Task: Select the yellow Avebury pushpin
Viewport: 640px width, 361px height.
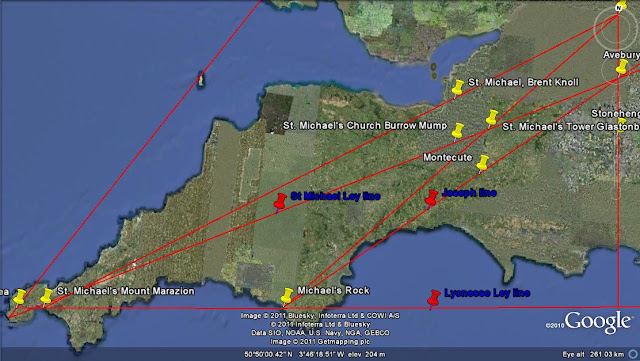Action: coord(622,67)
